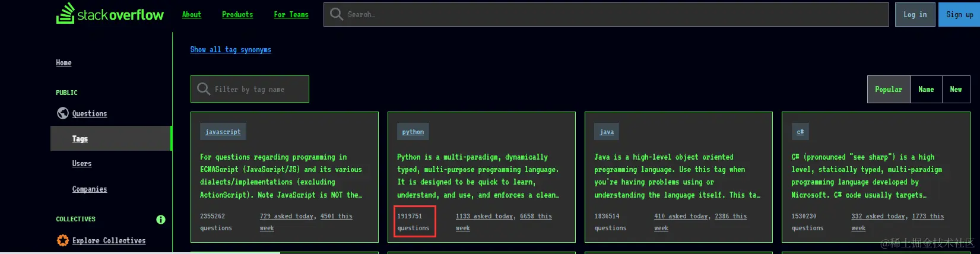Open Users in sidebar
The width and height of the screenshot is (980, 254).
point(82,164)
